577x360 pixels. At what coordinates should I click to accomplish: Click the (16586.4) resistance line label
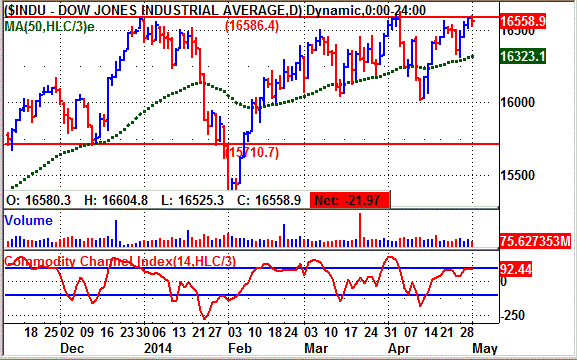pyautogui.click(x=252, y=26)
